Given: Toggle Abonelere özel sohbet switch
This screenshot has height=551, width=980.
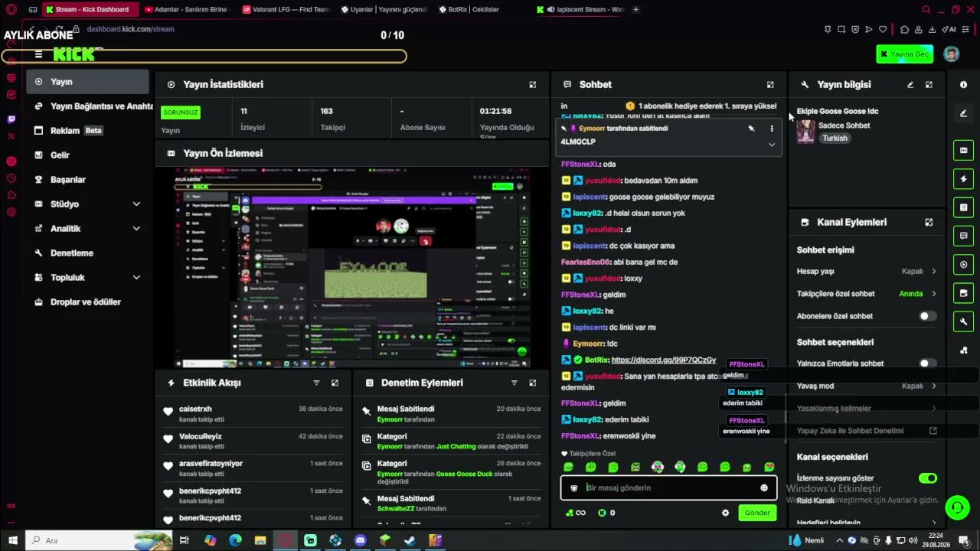Looking at the screenshot, I should pyautogui.click(x=927, y=316).
